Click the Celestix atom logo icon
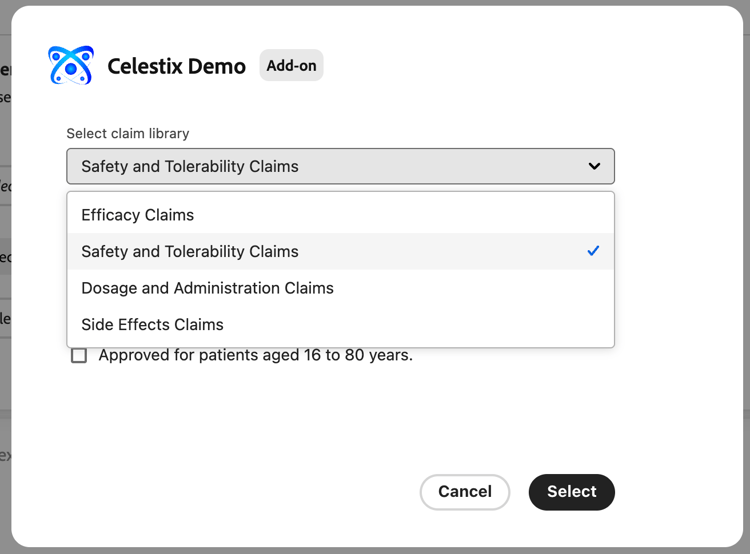The image size is (750, 554). point(71,66)
